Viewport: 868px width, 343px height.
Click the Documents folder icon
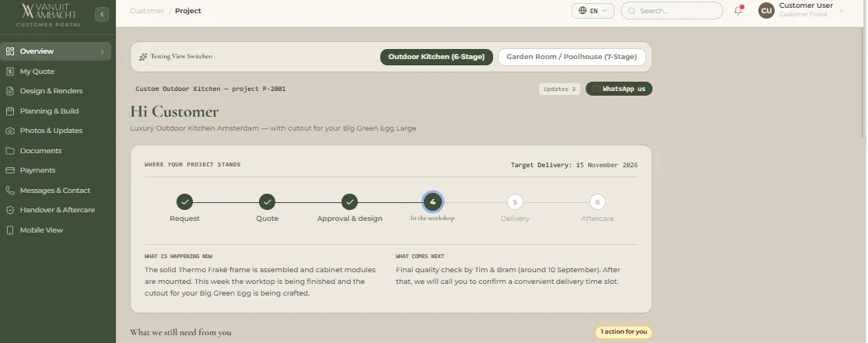click(x=10, y=150)
